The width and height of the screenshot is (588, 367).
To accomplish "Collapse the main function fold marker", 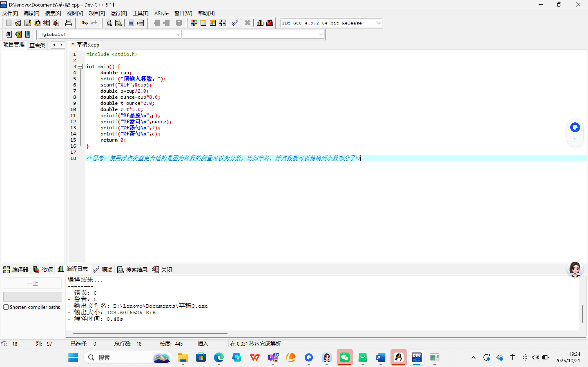I will (80, 66).
